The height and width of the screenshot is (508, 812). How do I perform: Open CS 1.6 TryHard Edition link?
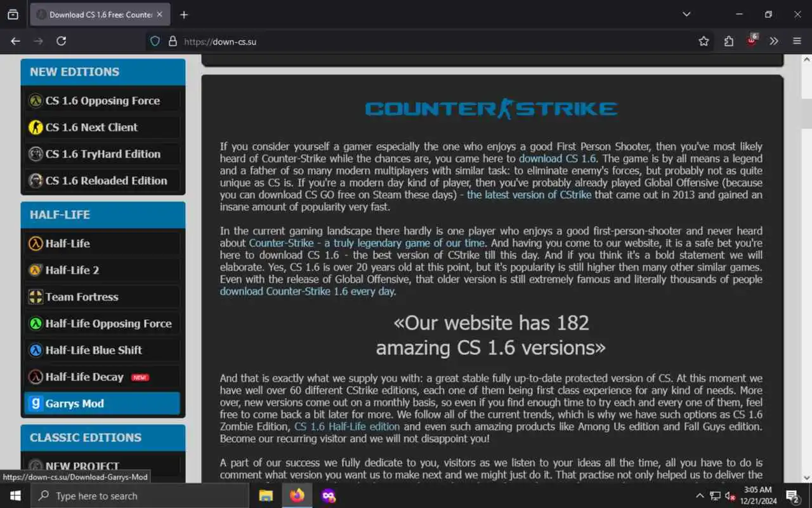click(x=102, y=154)
